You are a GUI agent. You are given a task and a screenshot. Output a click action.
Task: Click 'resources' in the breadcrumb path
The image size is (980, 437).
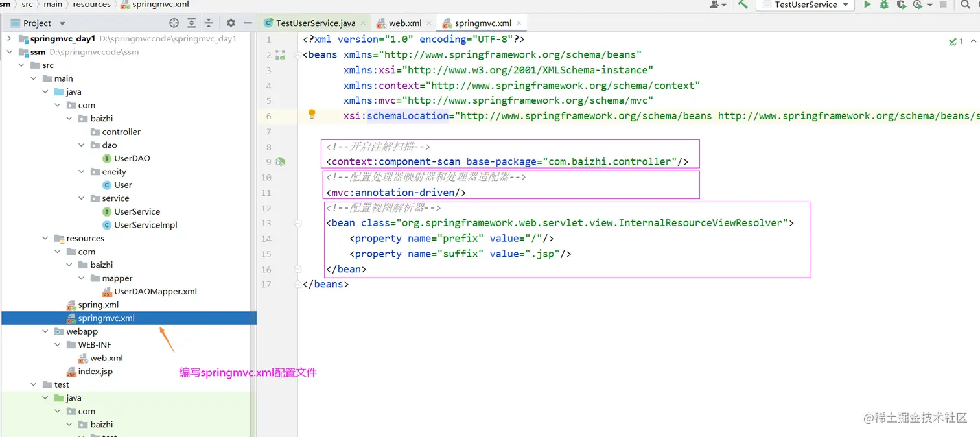91,5
